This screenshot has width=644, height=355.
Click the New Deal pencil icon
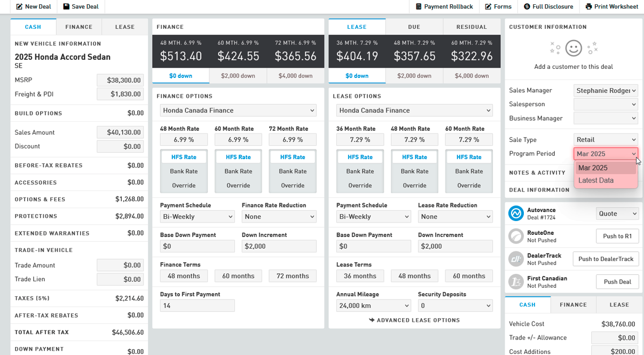[x=19, y=7]
